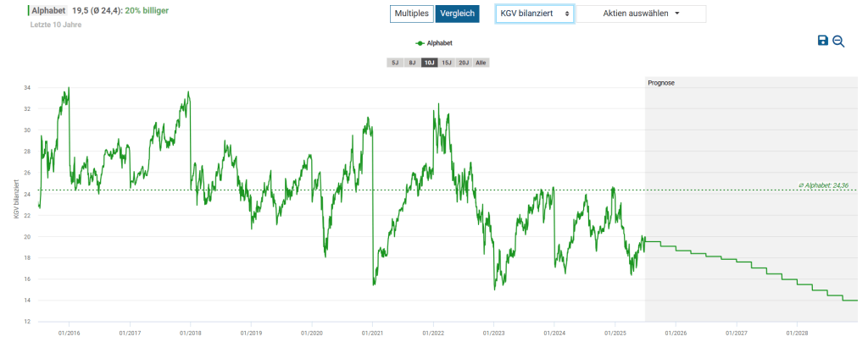Select the 8J time range

point(412,63)
